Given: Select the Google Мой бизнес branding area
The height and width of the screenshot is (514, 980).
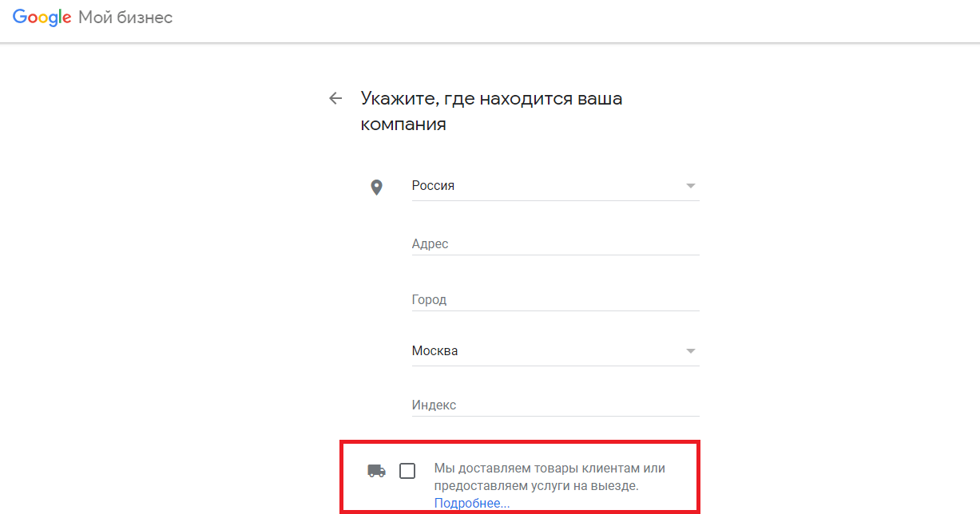Looking at the screenshot, I should click(x=92, y=17).
